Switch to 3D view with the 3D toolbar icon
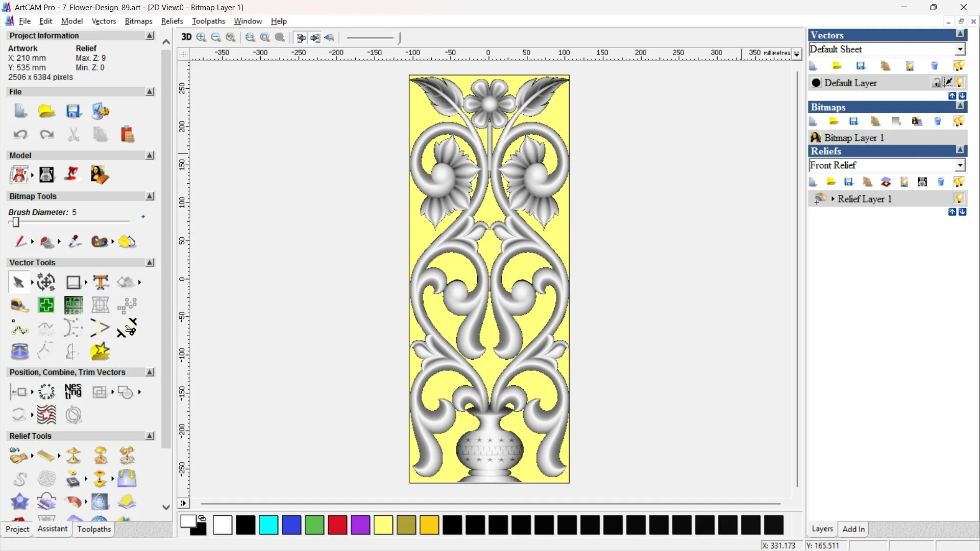This screenshot has height=551, width=980. 186,37
